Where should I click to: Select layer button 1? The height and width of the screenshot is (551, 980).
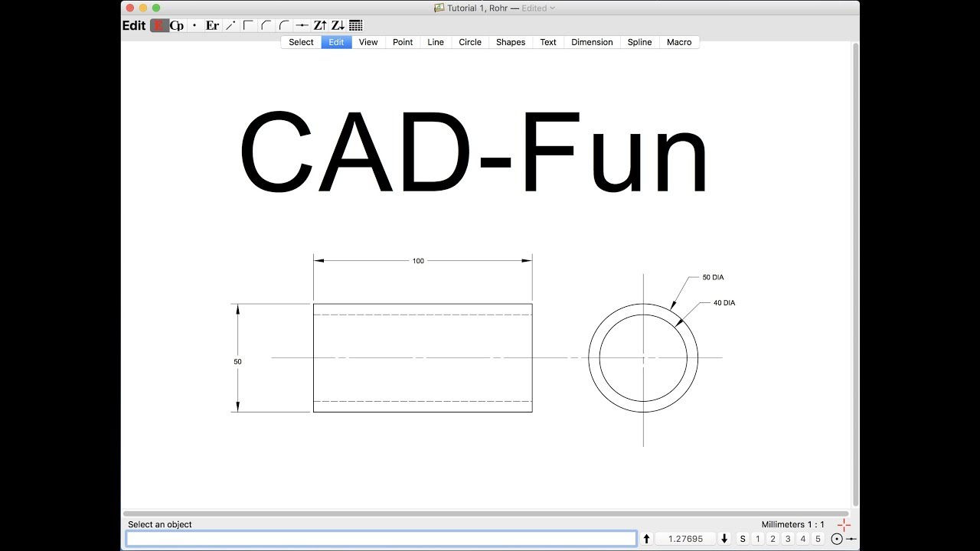[758, 539]
